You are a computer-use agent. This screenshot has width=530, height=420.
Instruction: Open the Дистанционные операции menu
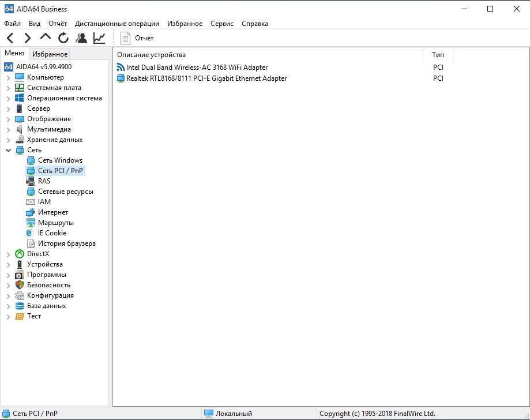point(116,24)
